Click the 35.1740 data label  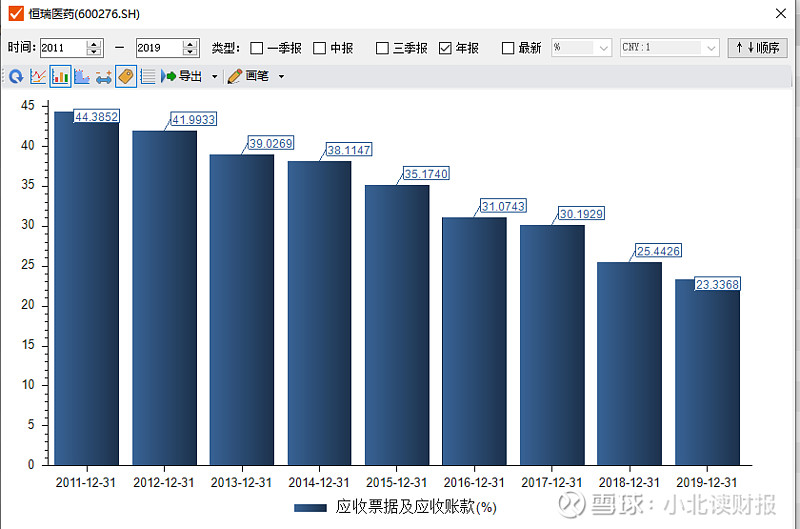(x=426, y=174)
